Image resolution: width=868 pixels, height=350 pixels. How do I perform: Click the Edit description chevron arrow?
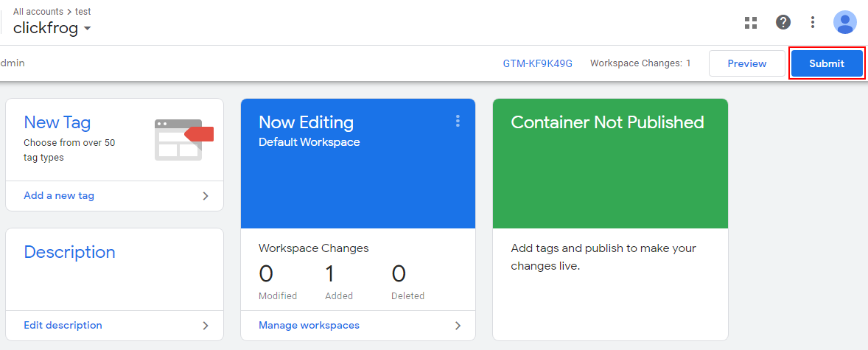206,326
